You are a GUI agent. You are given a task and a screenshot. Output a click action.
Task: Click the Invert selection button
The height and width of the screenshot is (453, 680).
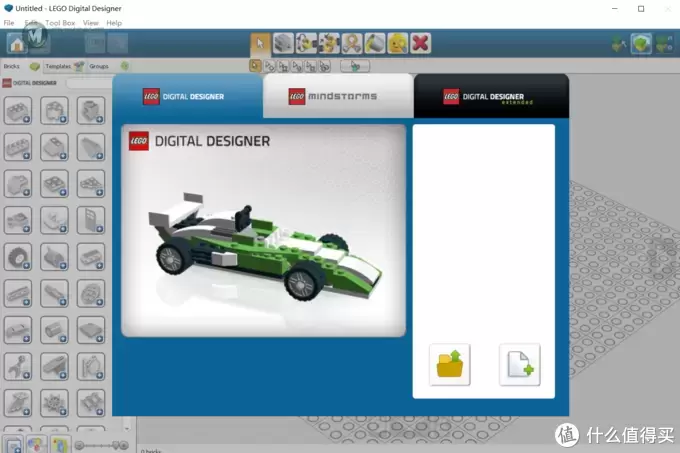point(355,66)
